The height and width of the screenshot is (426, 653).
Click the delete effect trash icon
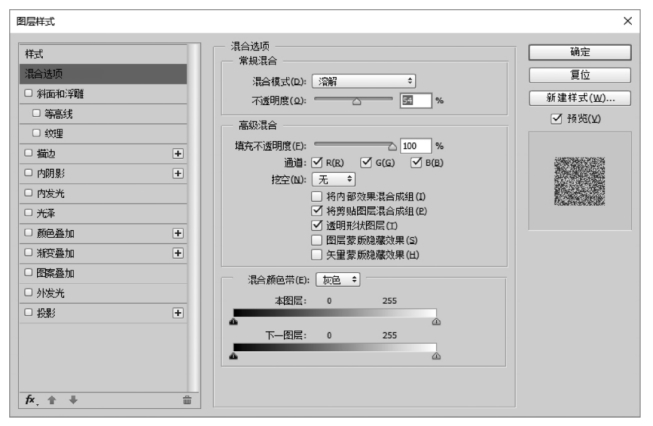point(187,400)
